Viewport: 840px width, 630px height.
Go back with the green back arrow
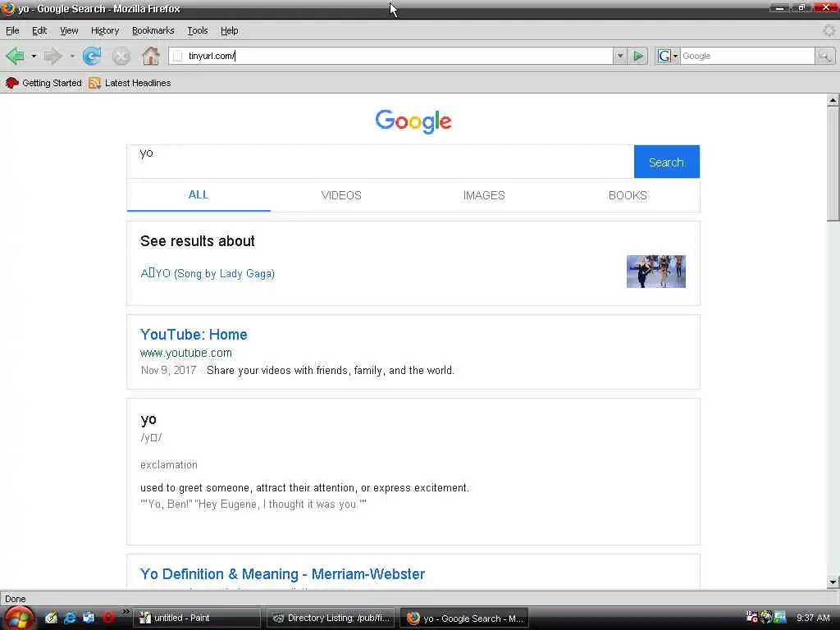[15, 56]
